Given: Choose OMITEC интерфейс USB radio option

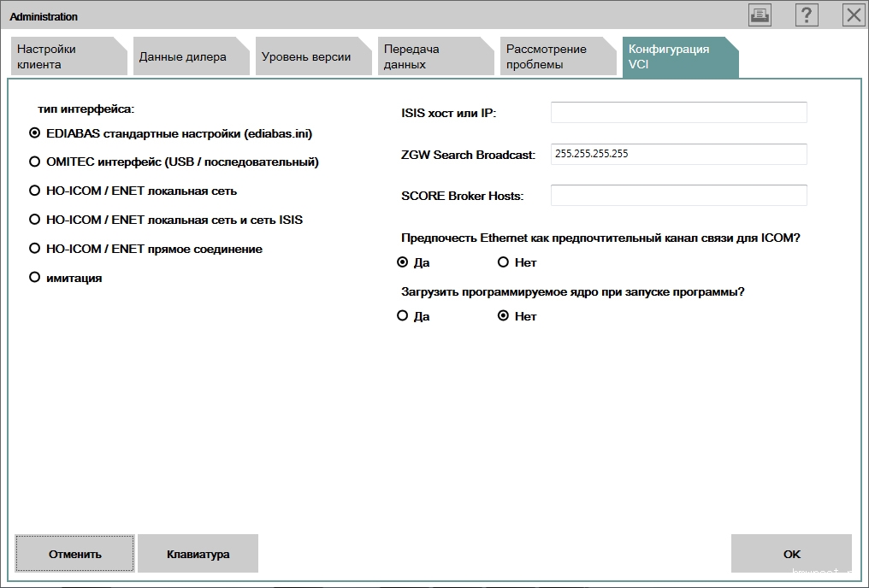Looking at the screenshot, I should [x=35, y=162].
